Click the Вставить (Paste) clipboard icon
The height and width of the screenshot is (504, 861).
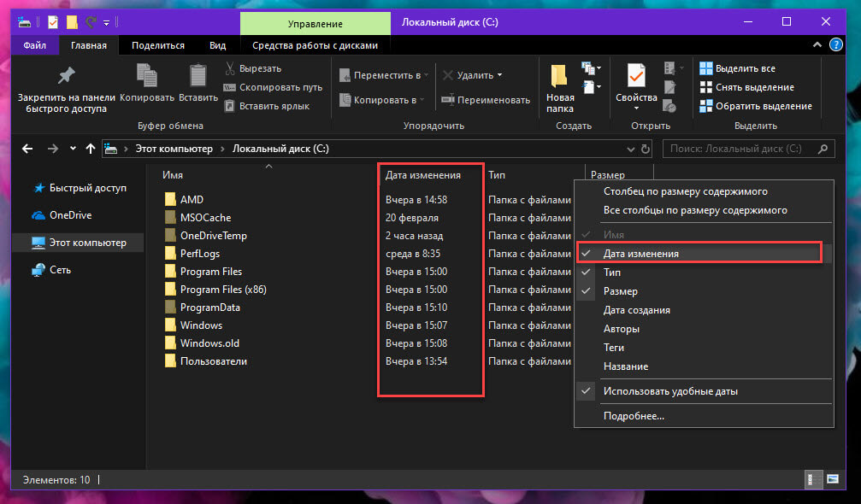click(198, 75)
